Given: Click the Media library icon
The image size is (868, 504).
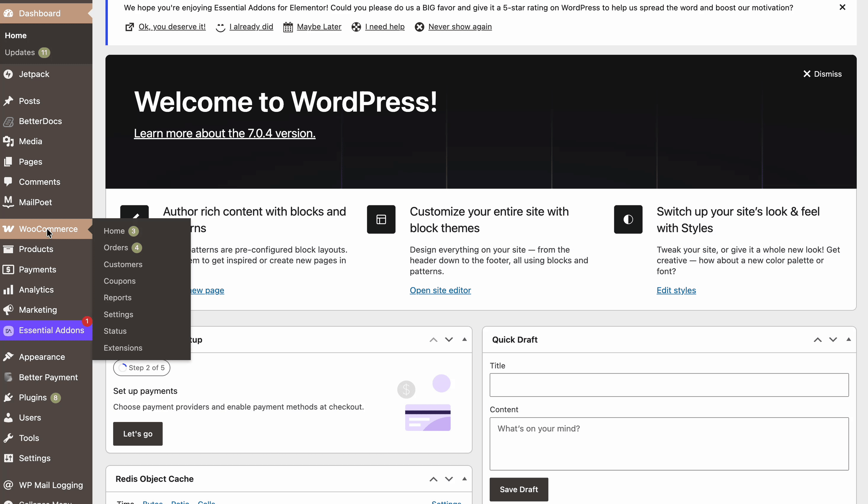Looking at the screenshot, I should [x=8, y=141].
